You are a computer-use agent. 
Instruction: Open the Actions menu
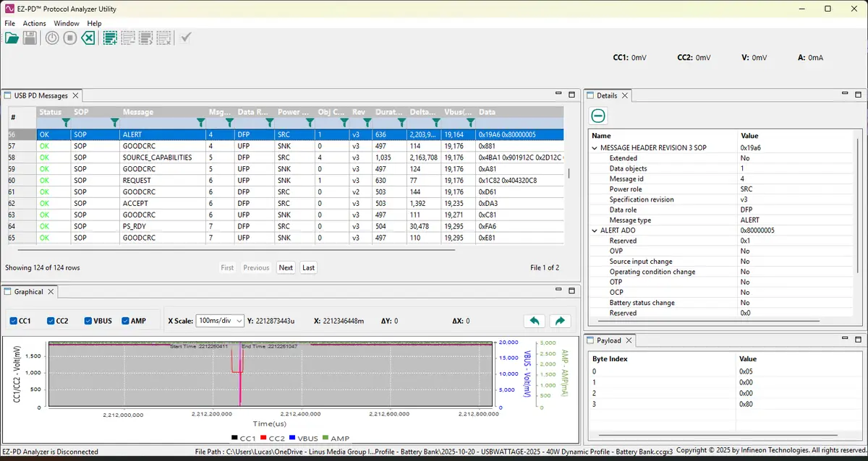34,23
